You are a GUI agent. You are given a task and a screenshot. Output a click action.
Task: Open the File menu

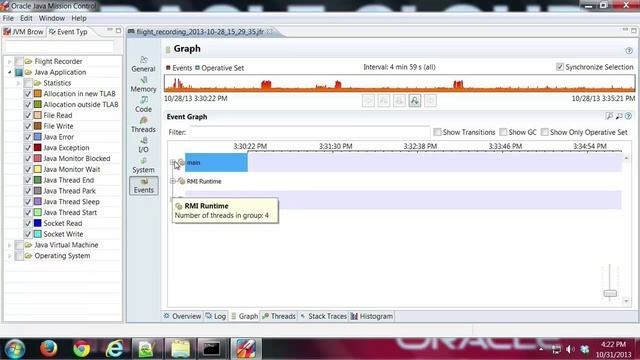tap(8, 18)
